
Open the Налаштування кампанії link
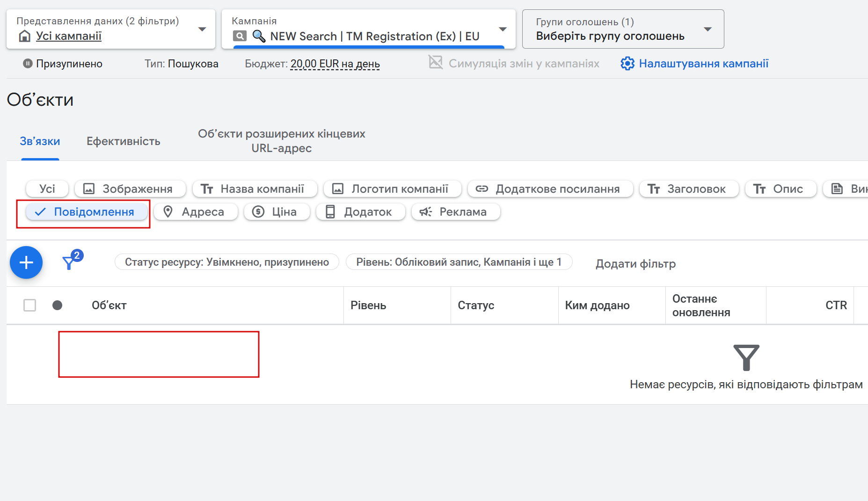pos(703,64)
